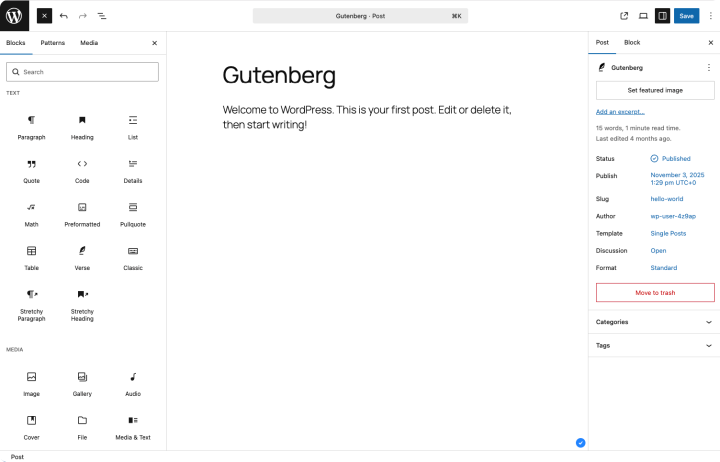Insert a Table block

[x=31, y=258]
